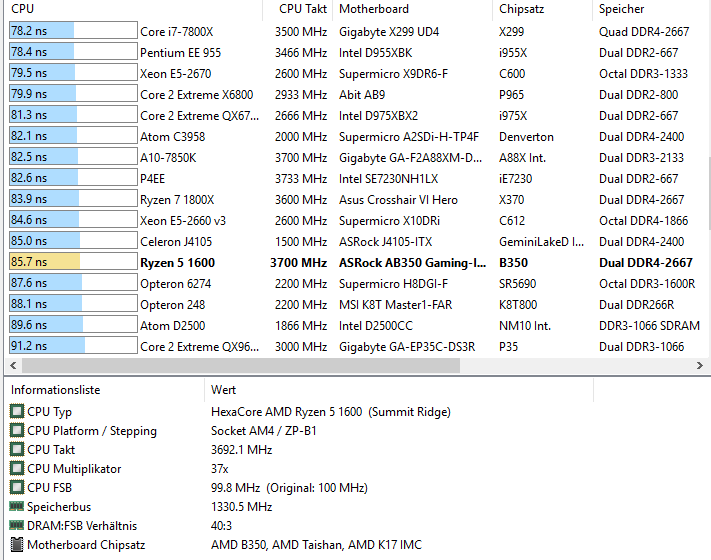This screenshot has height=560, width=711.
Task: Select the P4EE row
Action: click(358, 179)
